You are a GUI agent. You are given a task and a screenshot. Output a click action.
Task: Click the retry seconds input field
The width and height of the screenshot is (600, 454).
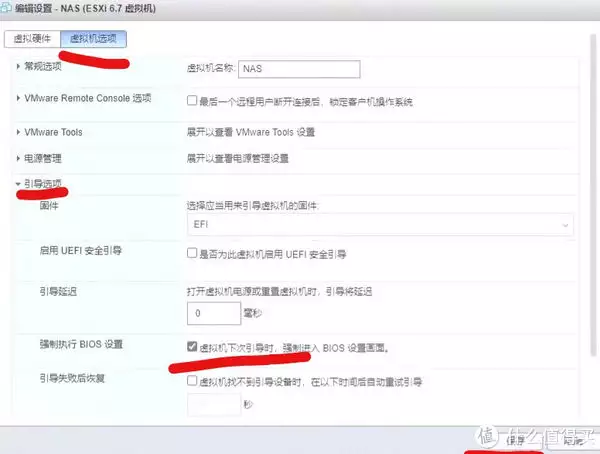tap(214, 404)
